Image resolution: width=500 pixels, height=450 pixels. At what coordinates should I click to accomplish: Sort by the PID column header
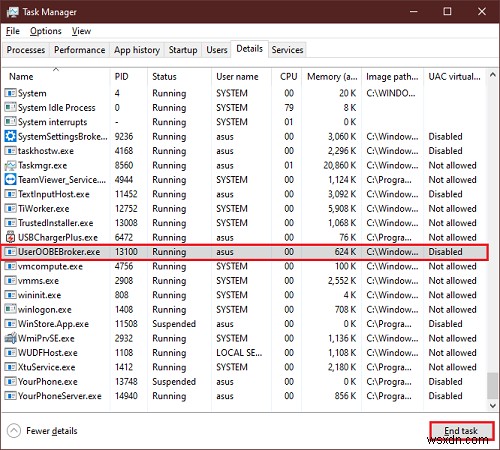coord(128,77)
